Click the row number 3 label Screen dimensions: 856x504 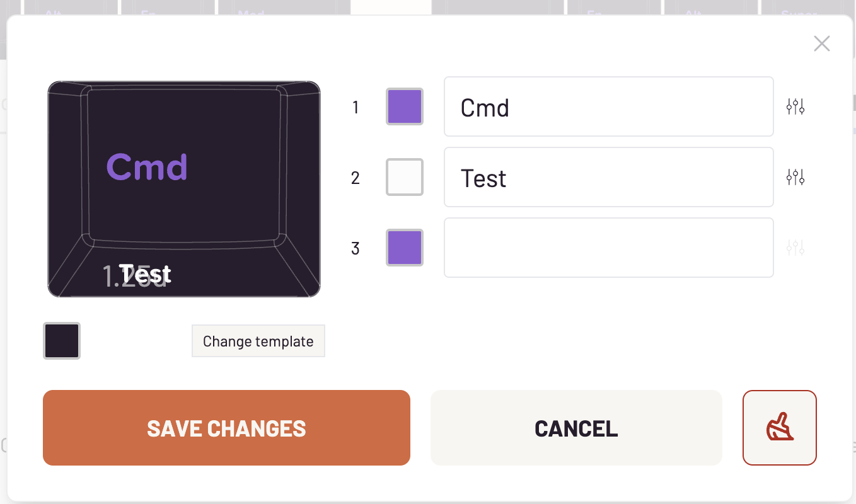coord(356,249)
